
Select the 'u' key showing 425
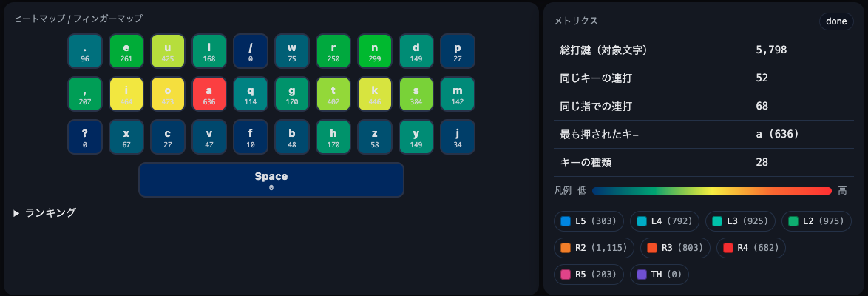coord(168,51)
